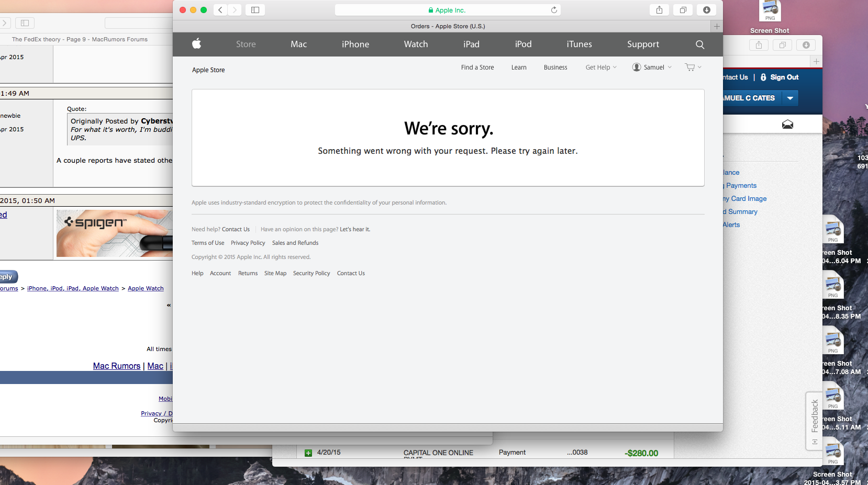The width and height of the screenshot is (868, 485).
Task: Click the Apple Store breadcrumb heading
Action: (x=208, y=70)
